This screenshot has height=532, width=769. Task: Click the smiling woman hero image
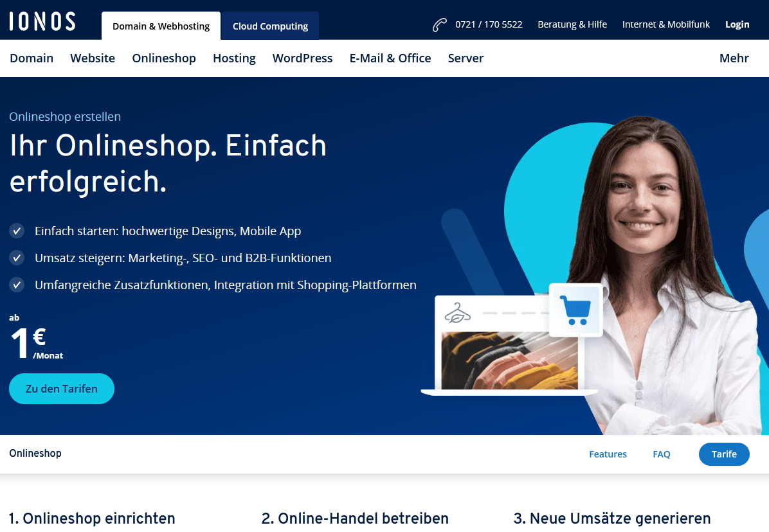click(x=662, y=274)
